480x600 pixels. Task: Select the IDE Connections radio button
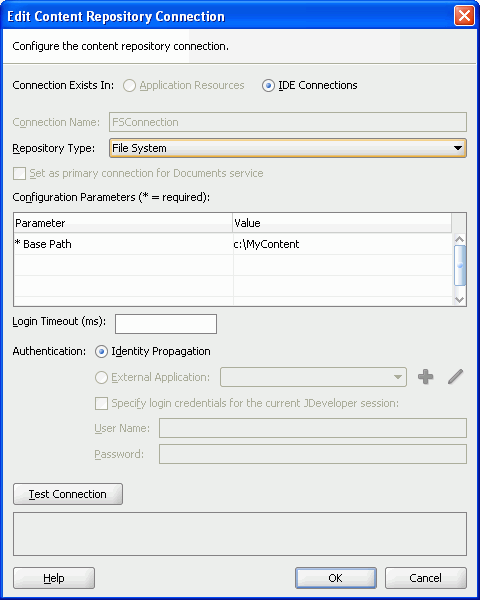tap(268, 85)
